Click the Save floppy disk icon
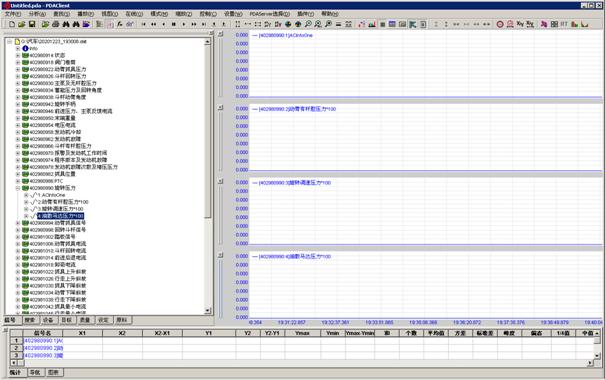605x380 pixels. [x=32, y=24]
